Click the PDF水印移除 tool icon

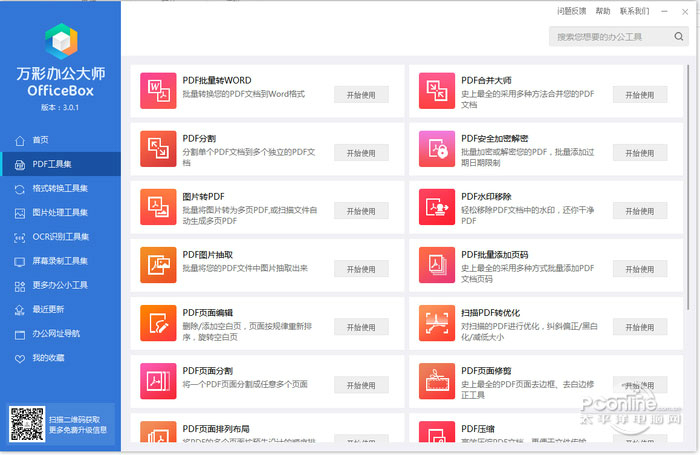pyautogui.click(x=437, y=207)
